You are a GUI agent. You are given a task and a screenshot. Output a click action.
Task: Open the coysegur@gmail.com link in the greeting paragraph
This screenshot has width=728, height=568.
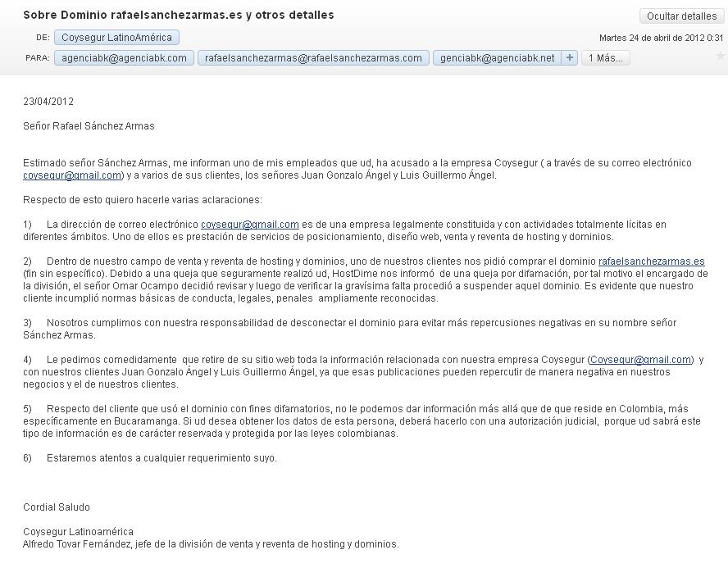[72, 175]
